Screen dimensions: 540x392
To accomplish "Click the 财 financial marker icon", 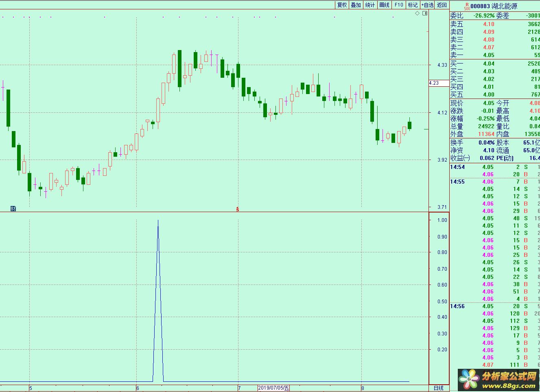I will [x=13, y=209].
